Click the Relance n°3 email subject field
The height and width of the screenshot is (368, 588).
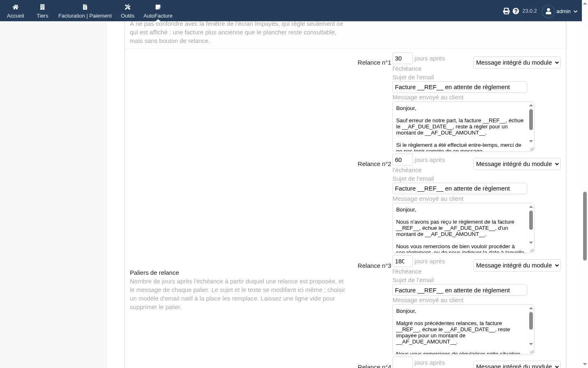coord(460,290)
